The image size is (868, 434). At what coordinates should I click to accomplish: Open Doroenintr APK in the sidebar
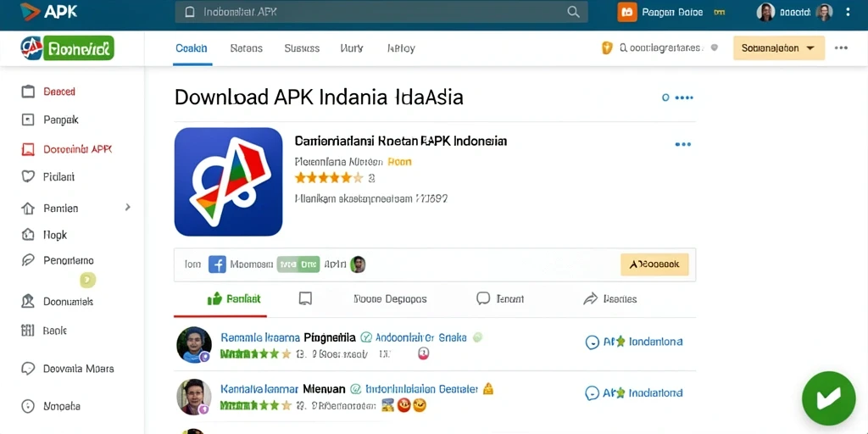(66, 149)
